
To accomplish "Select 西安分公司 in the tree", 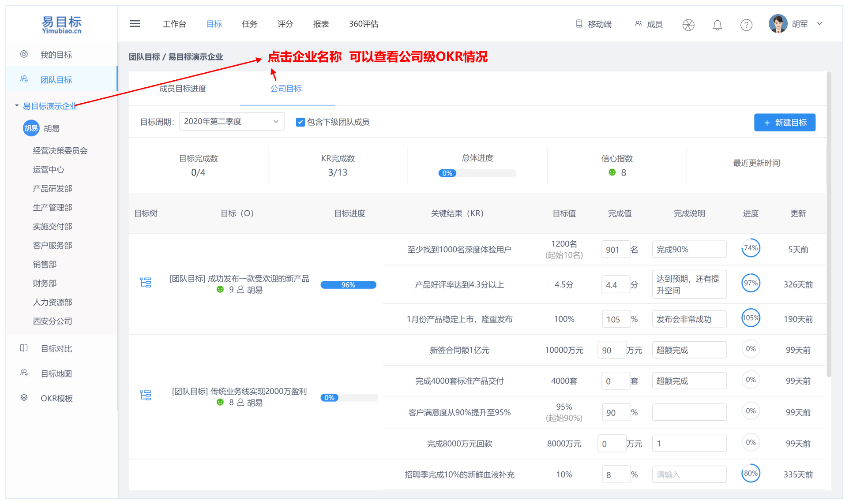I will pyautogui.click(x=52, y=321).
